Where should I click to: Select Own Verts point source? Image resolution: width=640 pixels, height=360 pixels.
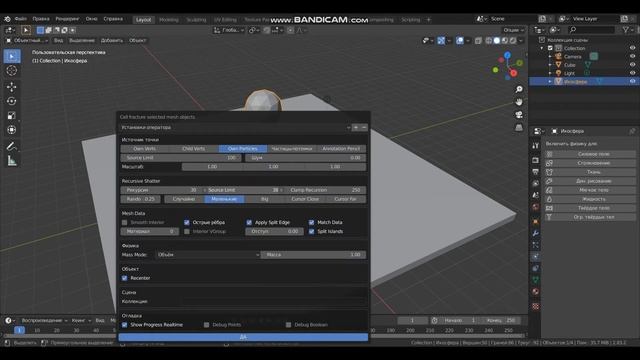pos(144,149)
